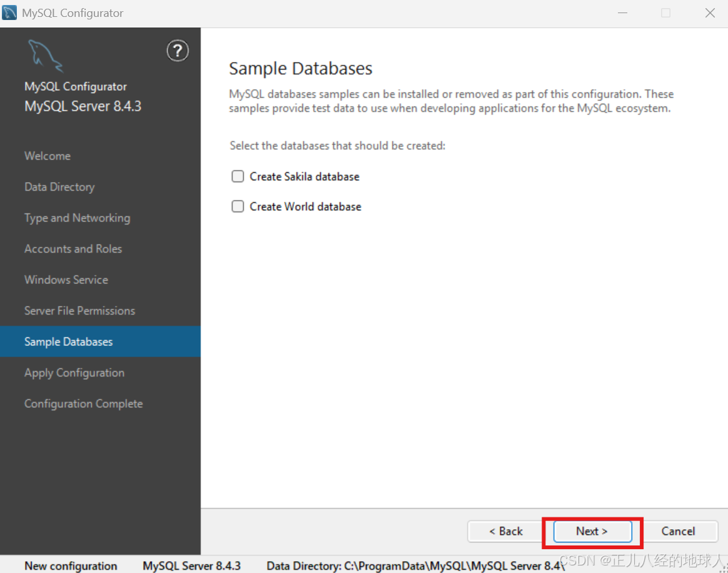The height and width of the screenshot is (573, 728).
Task: Enable Create World database checkbox
Action: 238,206
